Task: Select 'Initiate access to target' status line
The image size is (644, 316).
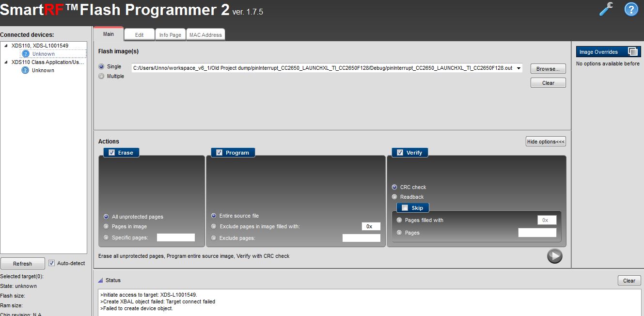Action: tap(149, 295)
